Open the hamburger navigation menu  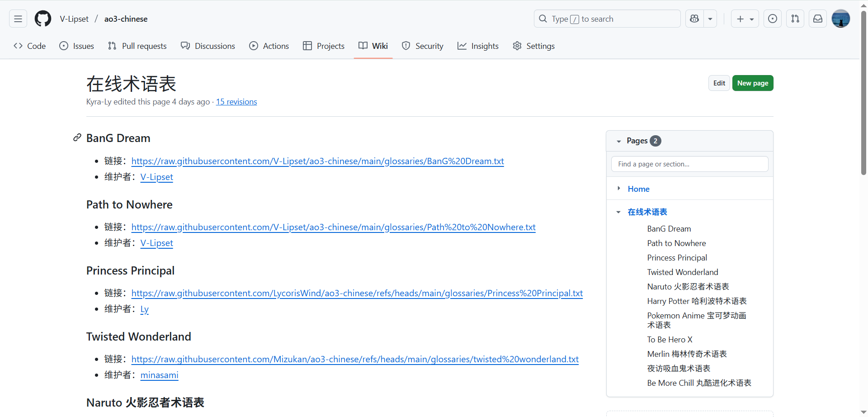pos(18,19)
